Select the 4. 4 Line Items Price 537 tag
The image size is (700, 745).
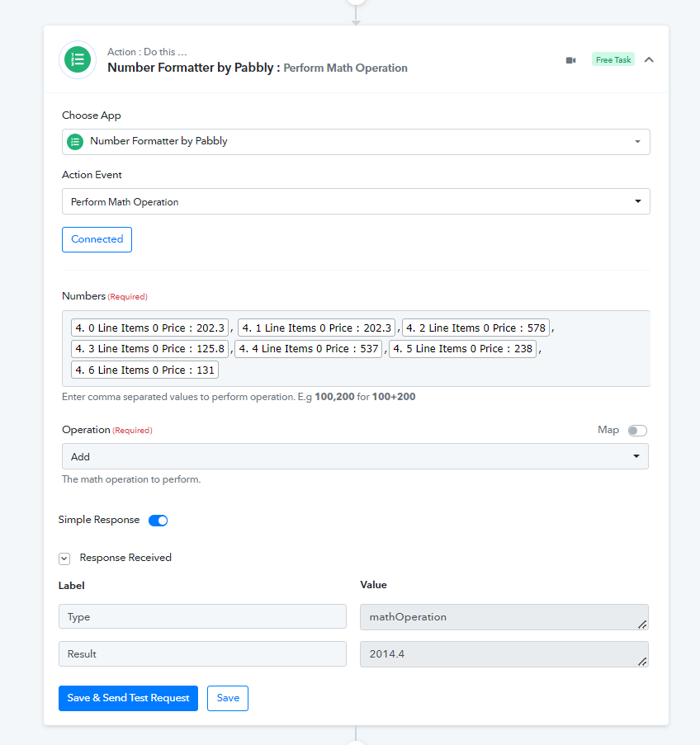click(309, 349)
